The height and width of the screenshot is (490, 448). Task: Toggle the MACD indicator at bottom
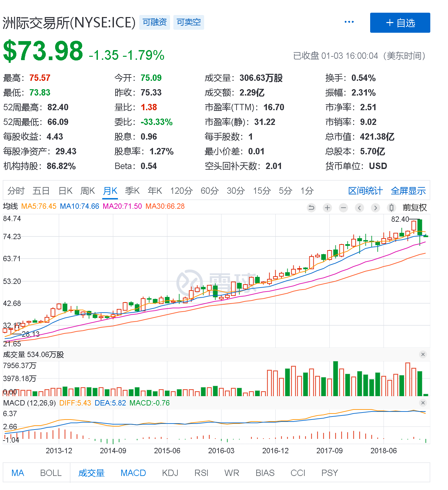[x=133, y=473]
